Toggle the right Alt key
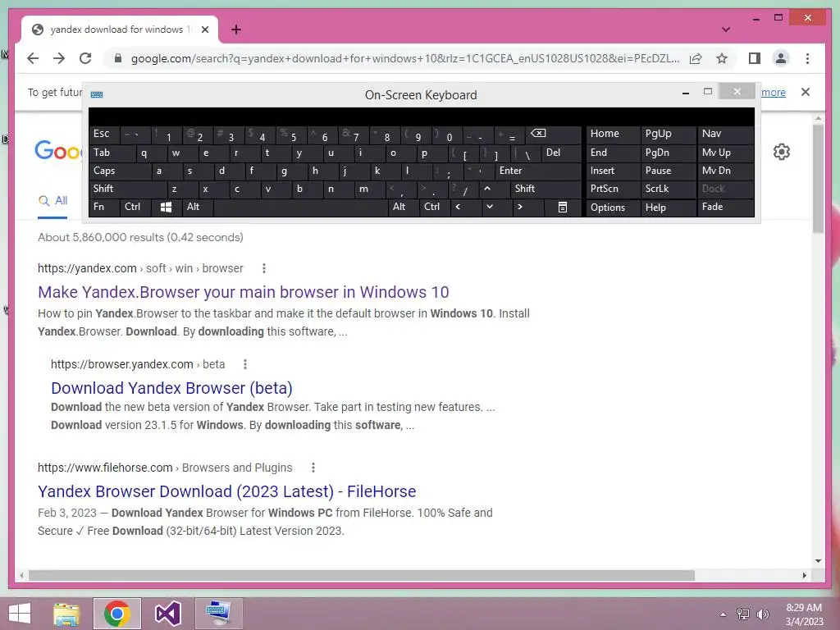The width and height of the screenshot is (840, 630). click(x=404, y=207)
